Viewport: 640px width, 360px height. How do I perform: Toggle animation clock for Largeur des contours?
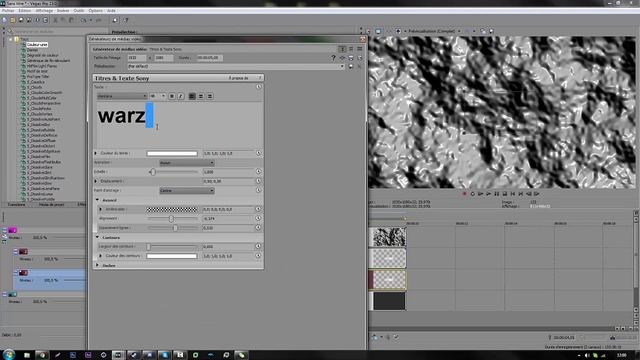[x=258, y=246]
